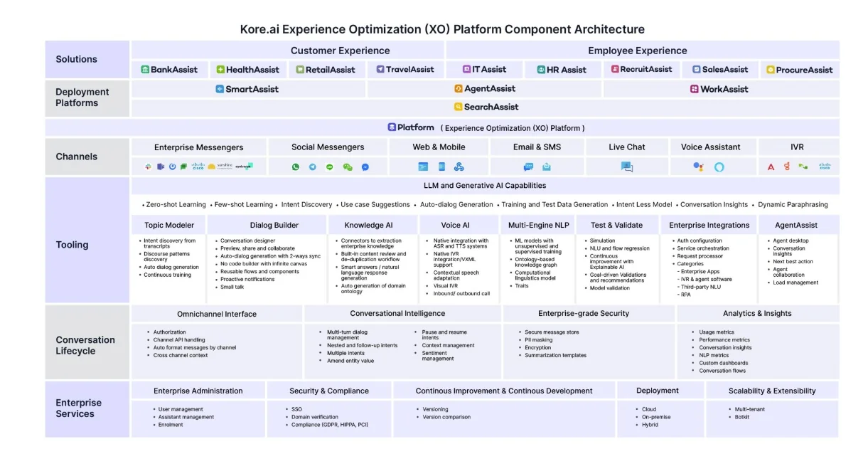Click the WeChat icon in Social Messengers
The width and height of the screenshot is (868, 449).
348,167
